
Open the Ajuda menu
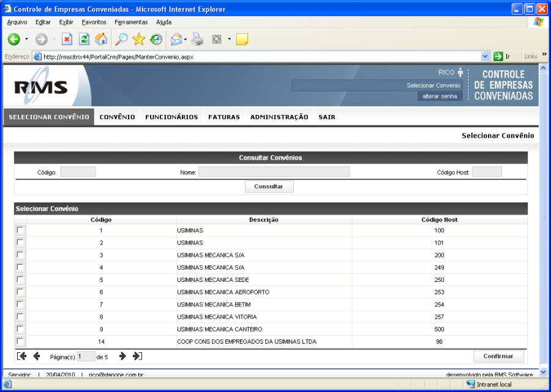(163, 22)
